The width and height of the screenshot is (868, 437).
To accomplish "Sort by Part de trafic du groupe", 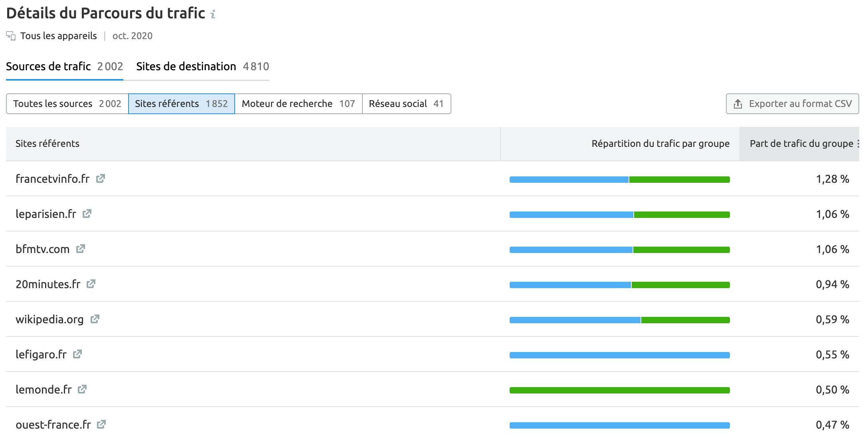I will pyautogui.click(x=801, y=144).
